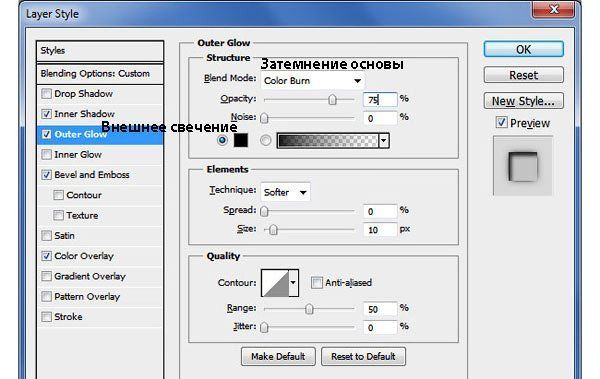Click the New Style button

pos(523,101)
